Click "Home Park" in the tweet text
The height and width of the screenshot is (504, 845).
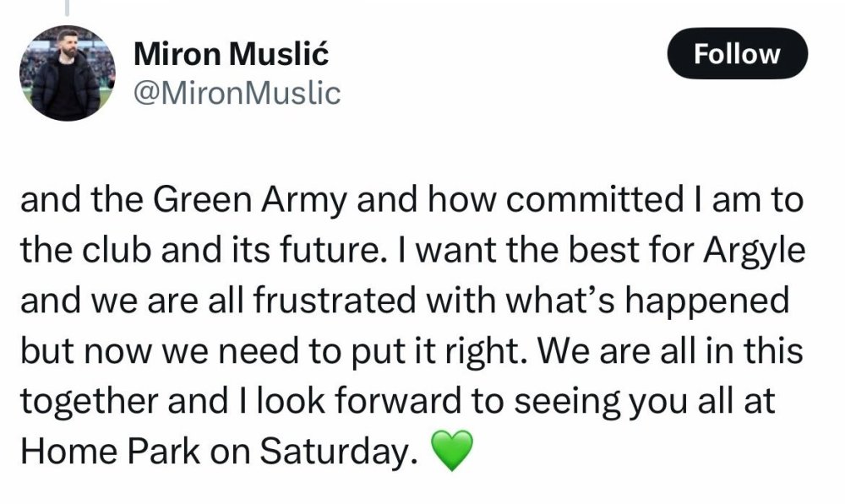(x=111, y=452)
